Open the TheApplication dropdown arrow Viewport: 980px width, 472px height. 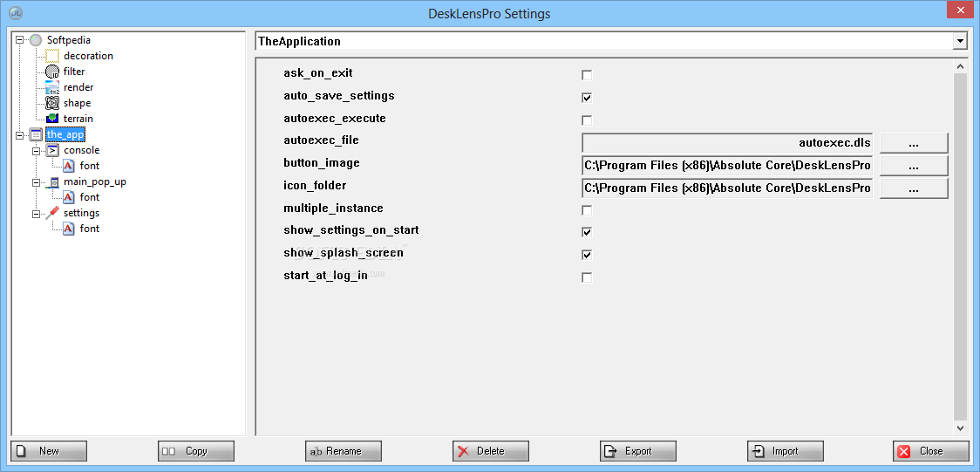tap(959, 41)
